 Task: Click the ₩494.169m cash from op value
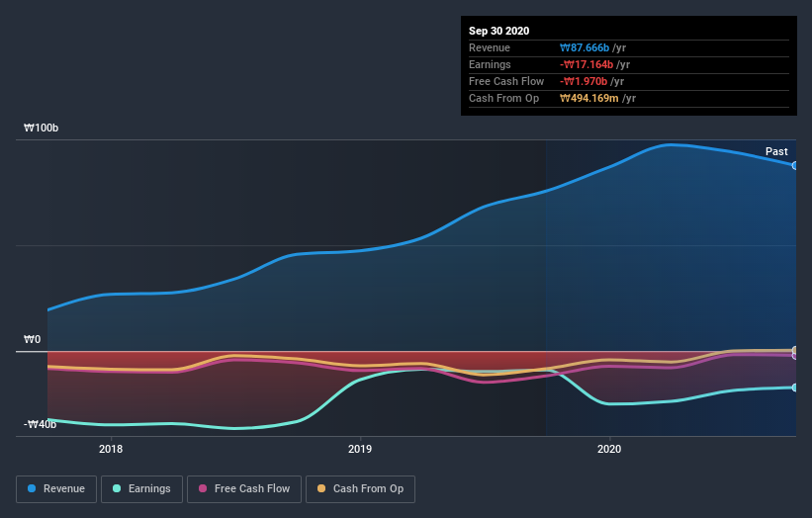tap(588, 98)
